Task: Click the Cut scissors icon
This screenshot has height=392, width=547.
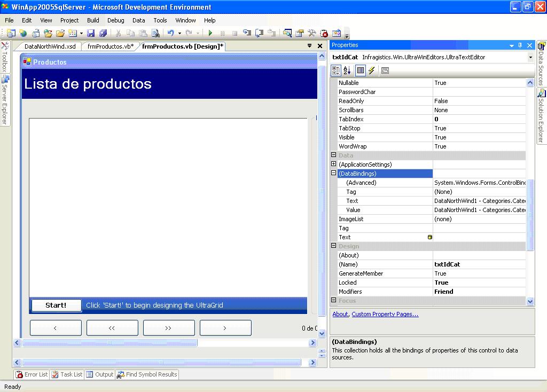Action: pyautogui.click(x=118, y=33)
